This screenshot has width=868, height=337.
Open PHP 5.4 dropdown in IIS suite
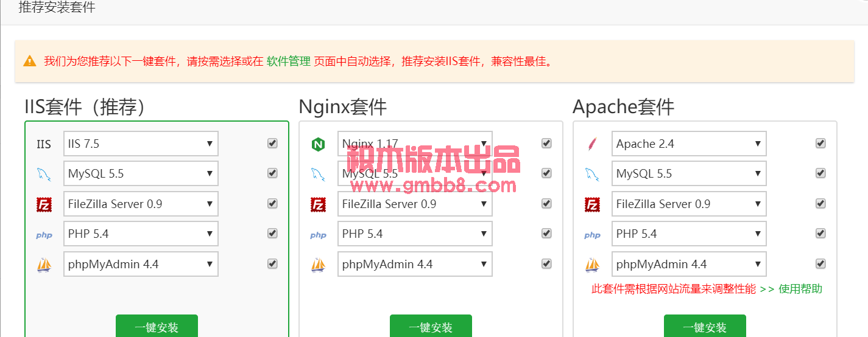(141, 234)
